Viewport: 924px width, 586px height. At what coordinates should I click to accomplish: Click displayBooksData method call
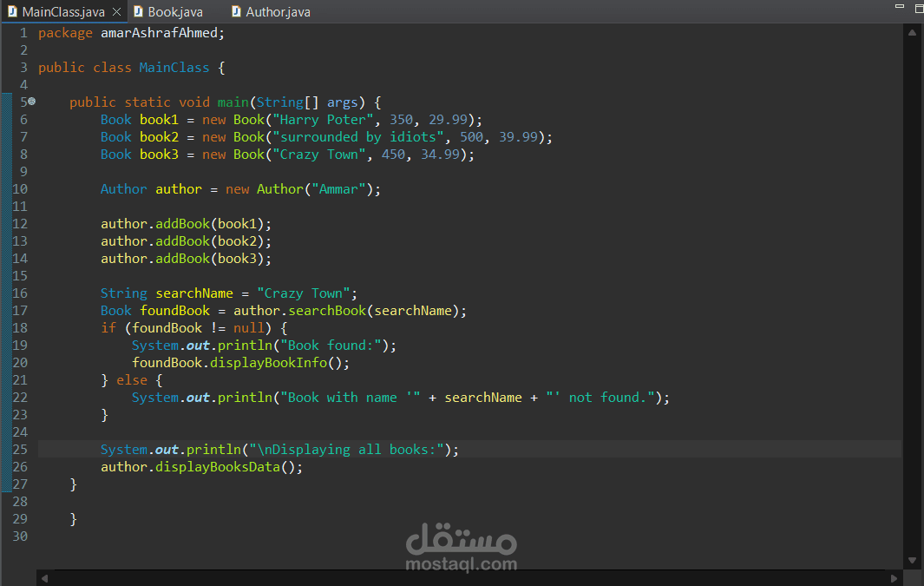[x=218, y=467]
